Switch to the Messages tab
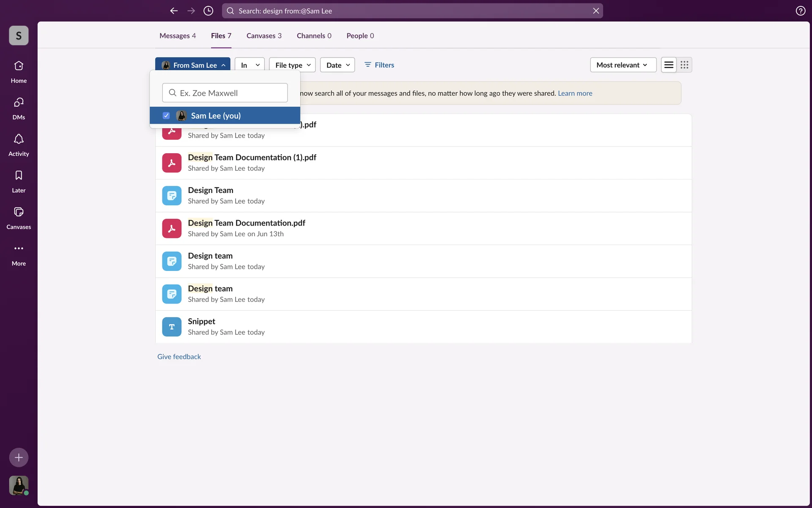 (x=177, y=36)
